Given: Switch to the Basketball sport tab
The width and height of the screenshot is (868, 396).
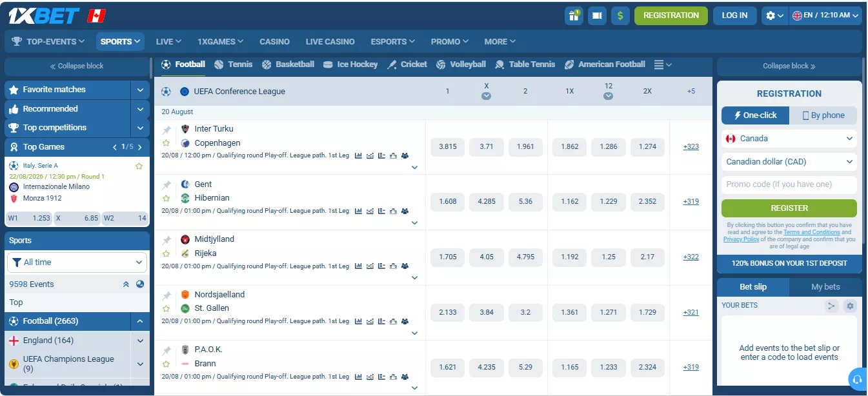Looking at the screenshot, I should click(288, 64).
